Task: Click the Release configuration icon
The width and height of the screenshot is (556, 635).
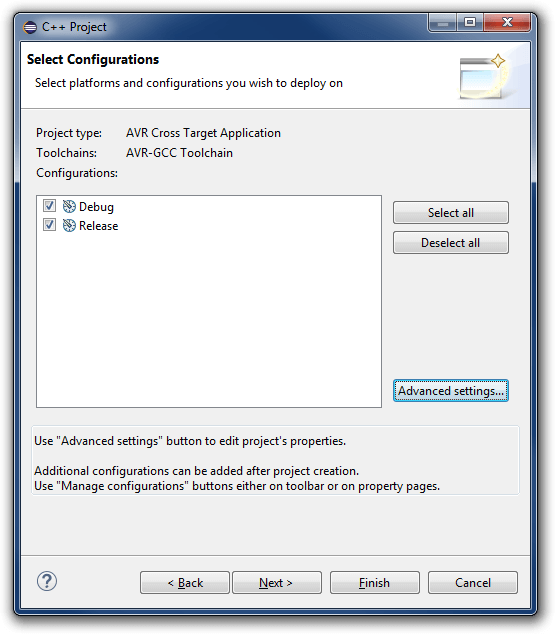Action: coord(69,226)
